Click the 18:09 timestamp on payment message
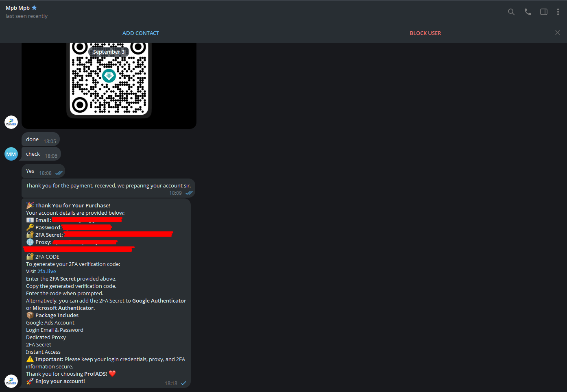 coord(175,193)
